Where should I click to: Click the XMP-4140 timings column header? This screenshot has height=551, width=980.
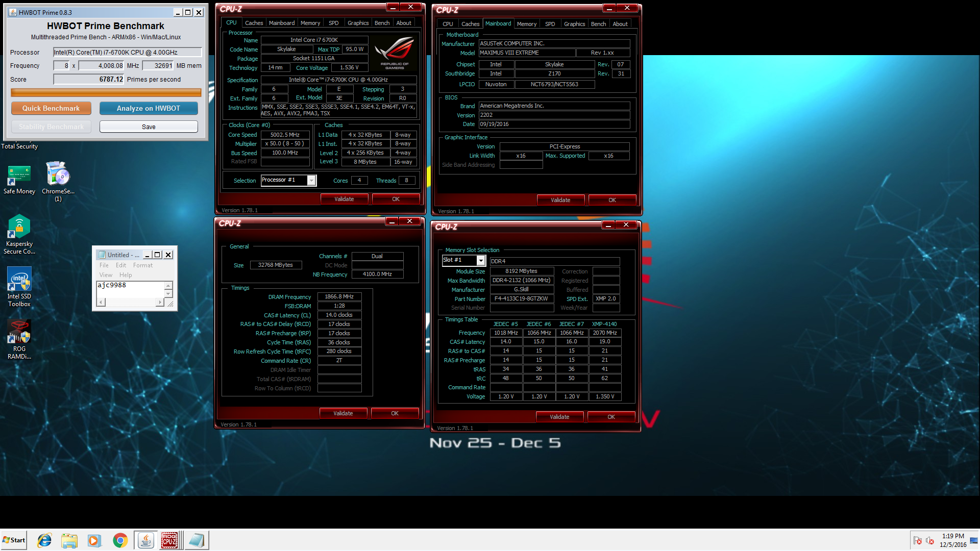[604, 324]
